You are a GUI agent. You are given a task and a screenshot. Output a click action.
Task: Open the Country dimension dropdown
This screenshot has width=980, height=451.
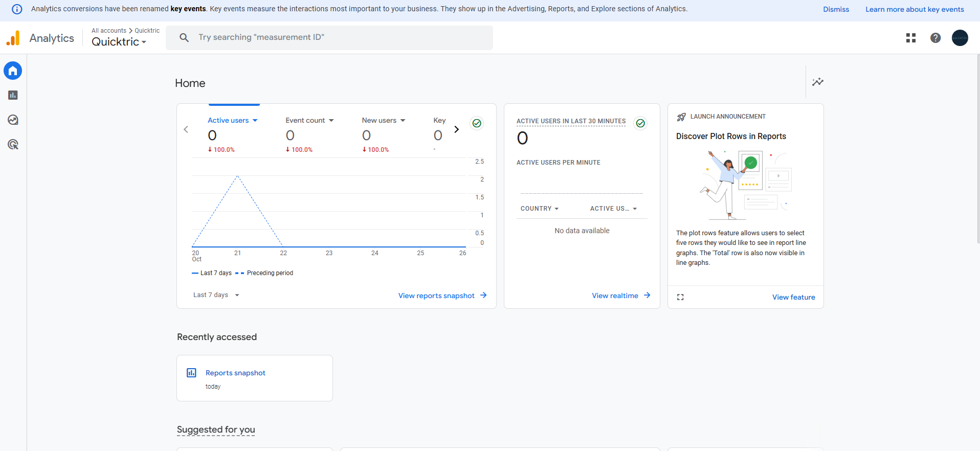coord(540,209)
